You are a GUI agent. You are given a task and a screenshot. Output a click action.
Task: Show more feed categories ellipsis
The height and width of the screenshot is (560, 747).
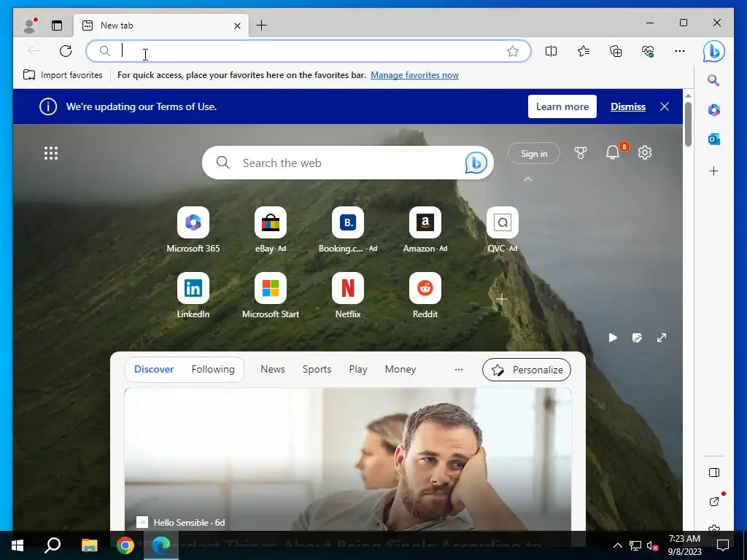pyautogui.click(x=459, y=369)
